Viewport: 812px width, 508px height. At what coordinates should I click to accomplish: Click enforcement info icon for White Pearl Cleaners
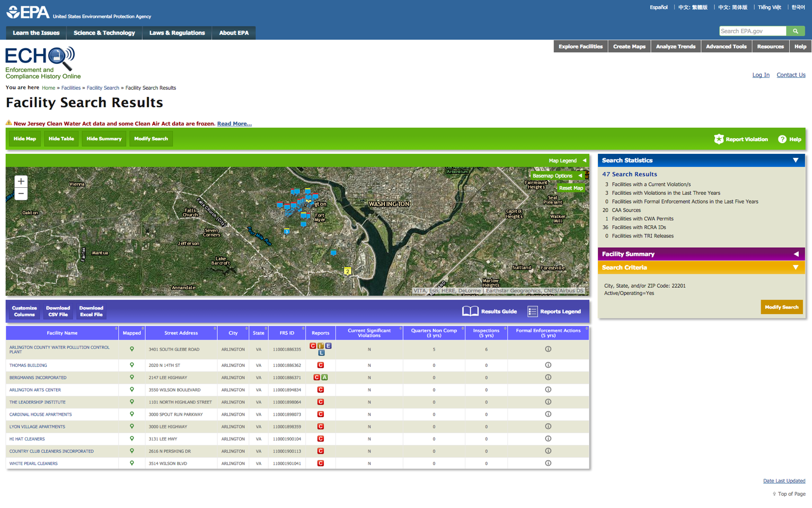pyautogui.click(x=548, y=463)
